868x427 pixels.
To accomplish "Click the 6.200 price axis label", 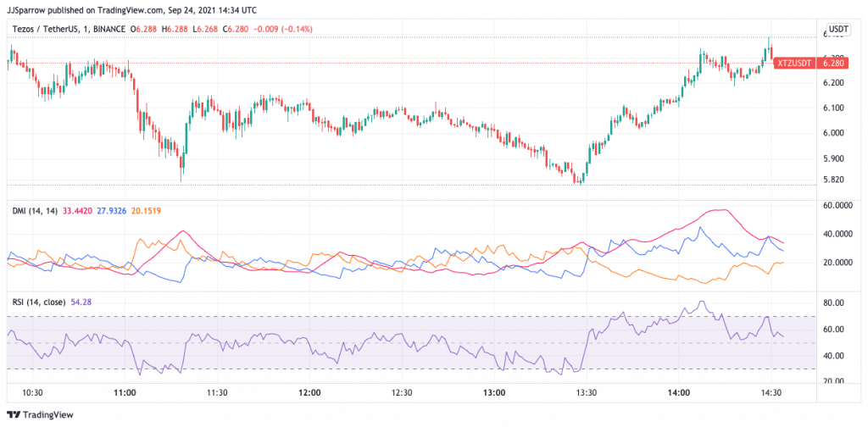I will pos(834,83).
